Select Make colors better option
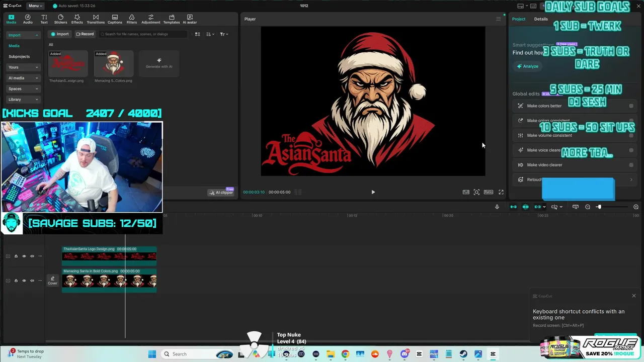Image resolution: width=644 pixels, height=362 pixels. pos(575,106)
